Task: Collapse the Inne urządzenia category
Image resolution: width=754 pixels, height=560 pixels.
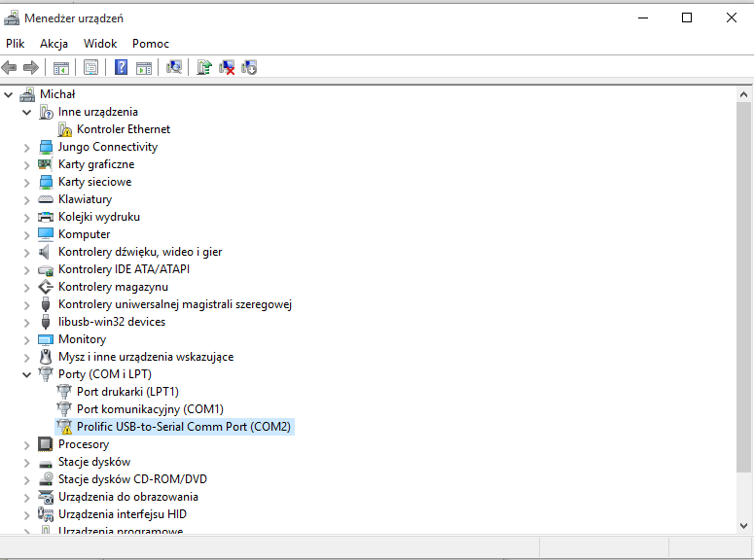Action: pos(27,112)
